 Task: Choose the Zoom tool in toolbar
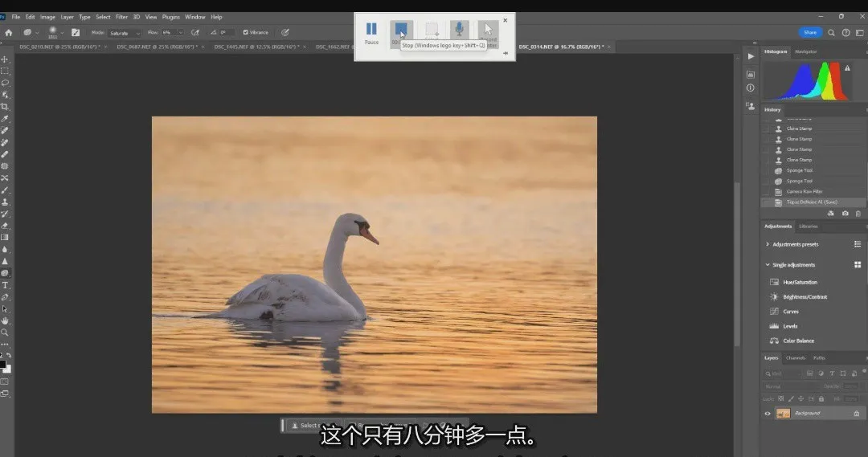click(5, 333)
